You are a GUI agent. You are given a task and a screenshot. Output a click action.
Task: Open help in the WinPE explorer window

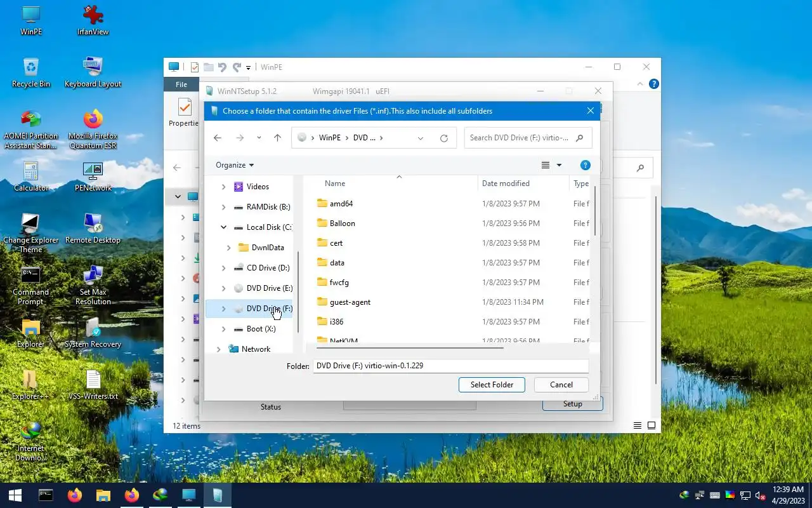coord(654,84)
